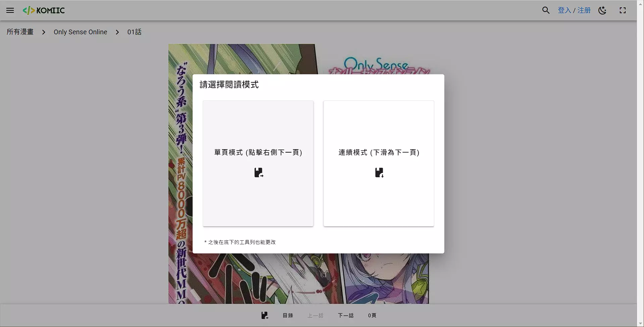
Task: Go to 下一話 next chapter
Action: (345, 315)
